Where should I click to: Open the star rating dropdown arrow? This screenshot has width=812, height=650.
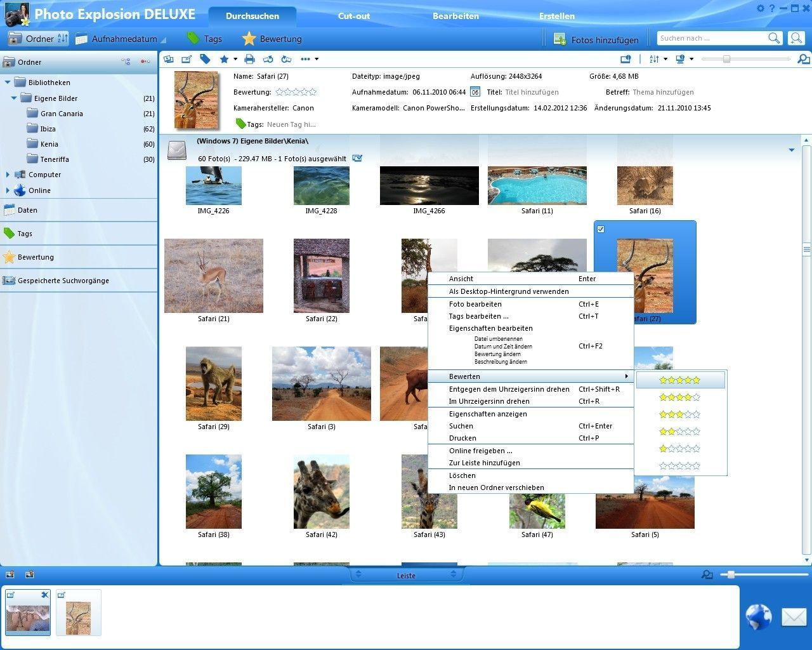[x=235, y=59]
